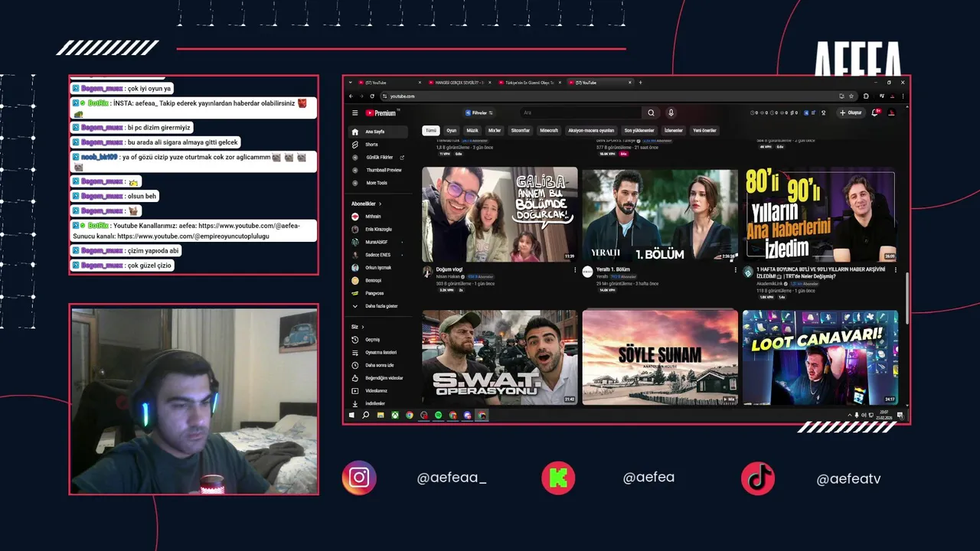
Task: Open the notifications bell
Action: click(x=874, y=112)
